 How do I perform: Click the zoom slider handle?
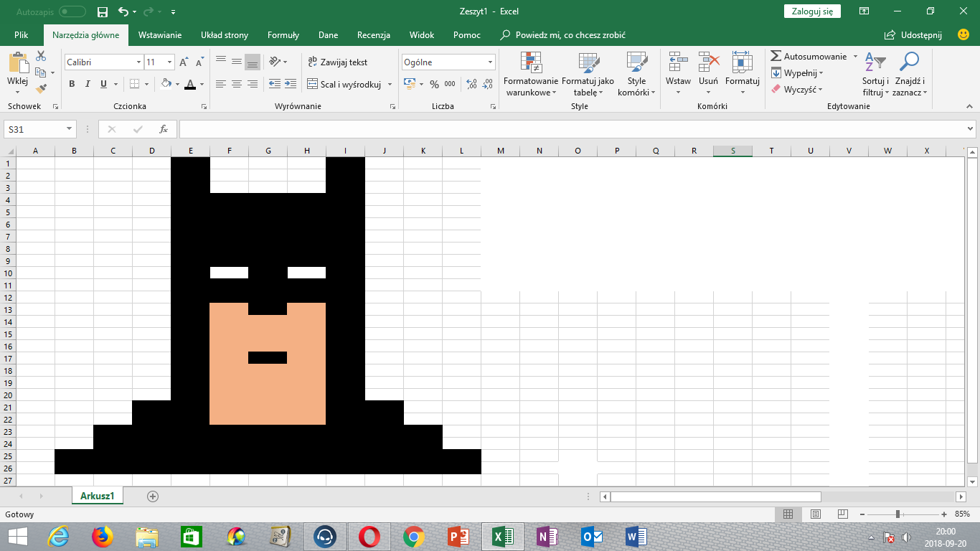[897, 514]
